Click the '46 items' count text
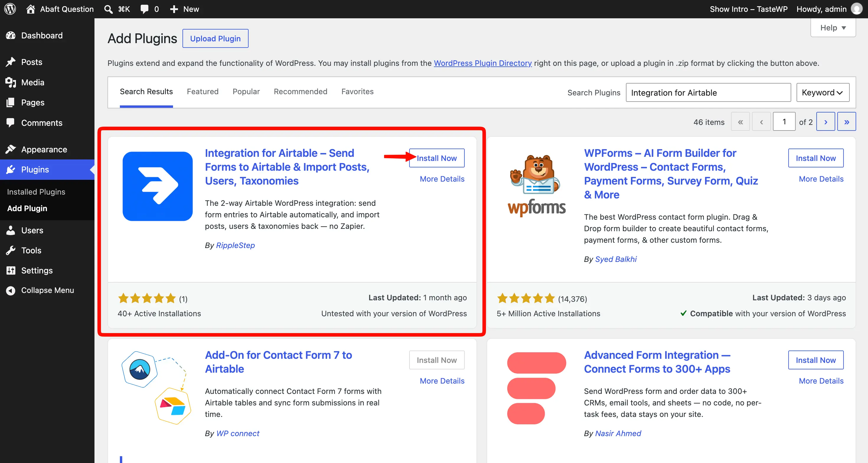The width and height of the screenshot is (868, 463). [709, 122]
